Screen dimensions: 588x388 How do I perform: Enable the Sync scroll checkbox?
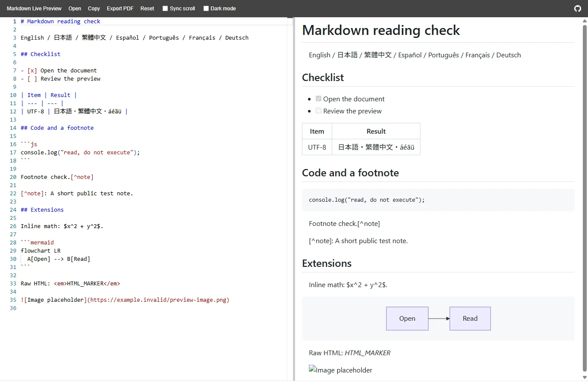point(165,8)
